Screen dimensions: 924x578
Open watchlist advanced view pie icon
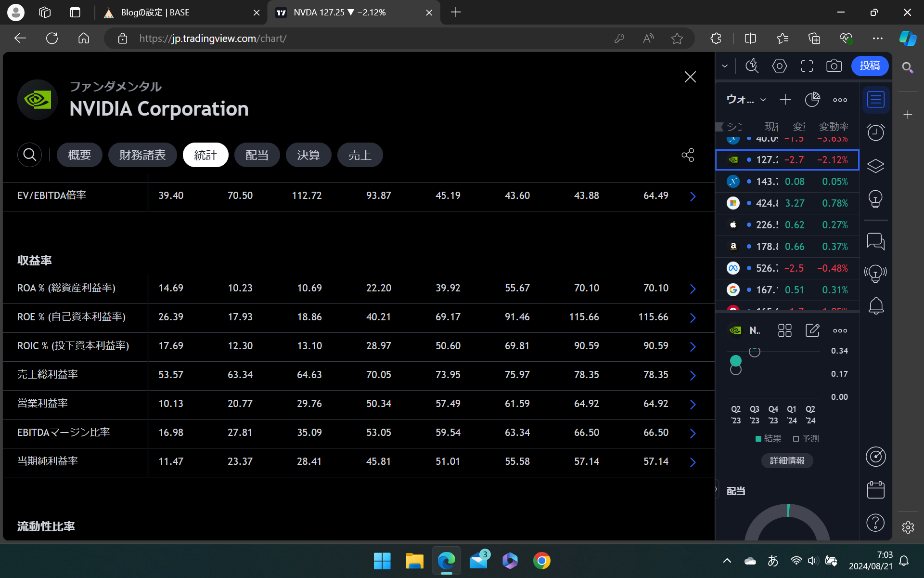pos(812,100)
